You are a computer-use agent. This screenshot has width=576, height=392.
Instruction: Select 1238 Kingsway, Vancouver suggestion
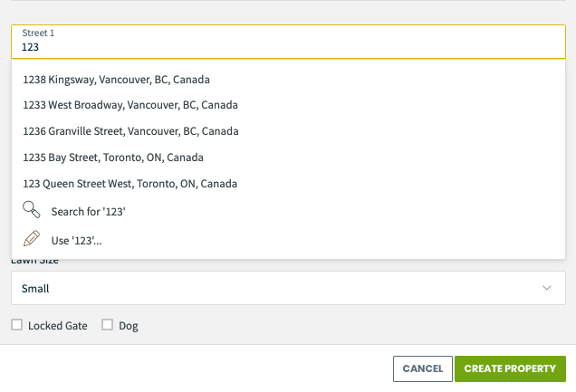tap(288, 80)
